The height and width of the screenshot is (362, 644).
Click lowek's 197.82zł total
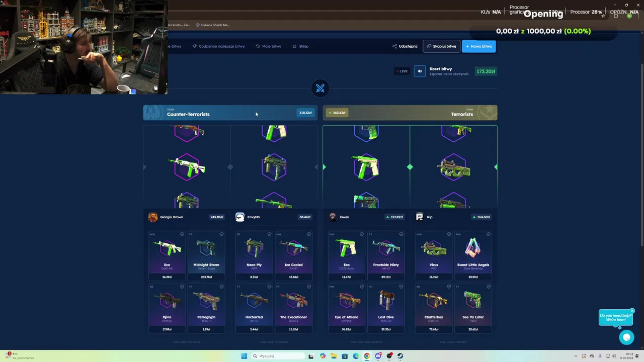pos(395,217)
